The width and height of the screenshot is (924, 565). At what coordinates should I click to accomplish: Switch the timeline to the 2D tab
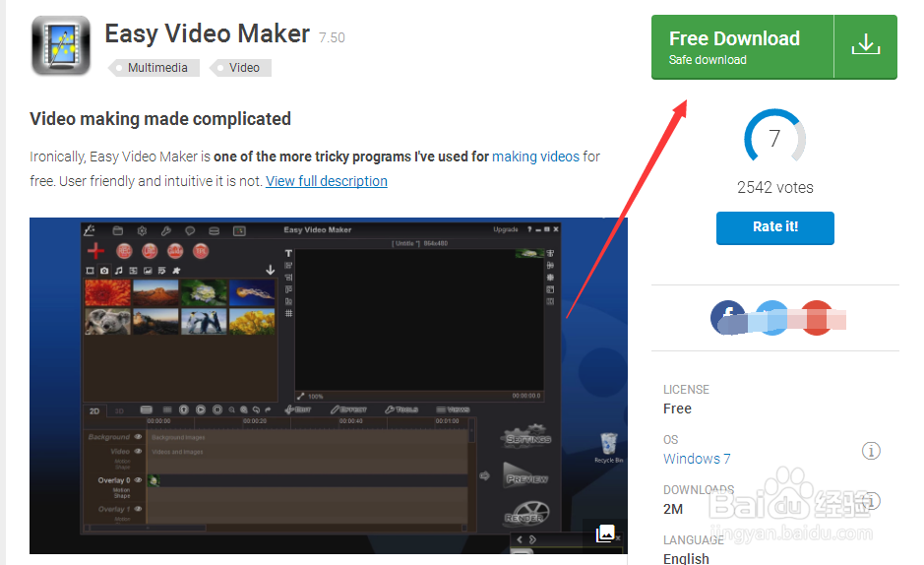(x=94, y=411)
